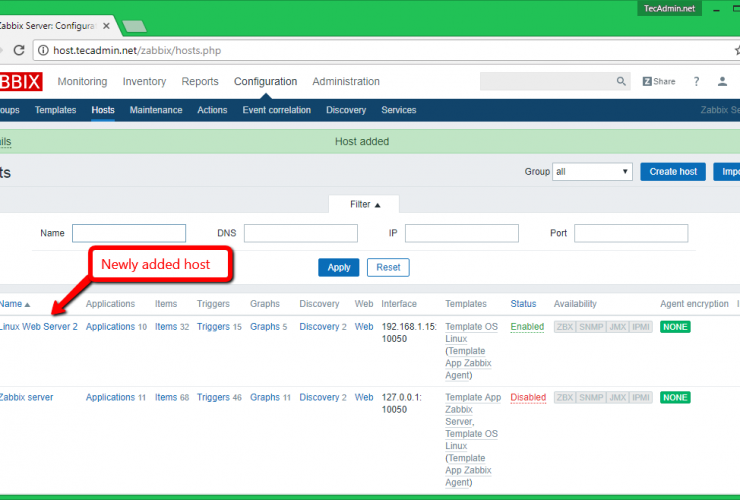This screenshot has height=500, width=740.
Task: Click the Create host button
Action: tap(673, 172)
